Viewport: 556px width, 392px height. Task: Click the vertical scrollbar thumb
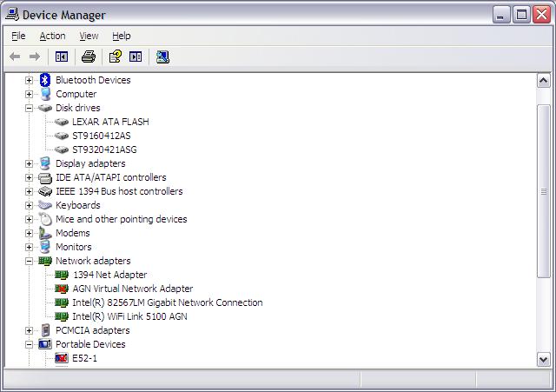coord(543,191)
